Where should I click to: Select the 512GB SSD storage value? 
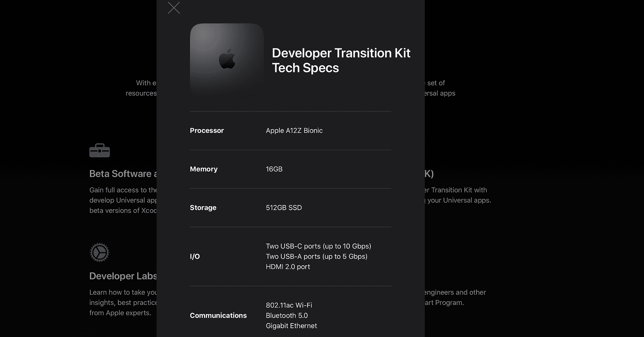(x=283, y=207)
